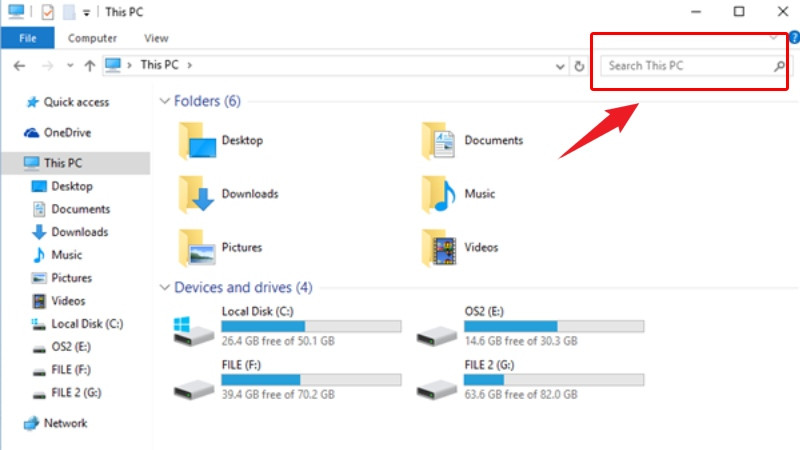
Task: Click the '63.6 GB free of 82.0 GB' text
Action: [x=521, y=394]
